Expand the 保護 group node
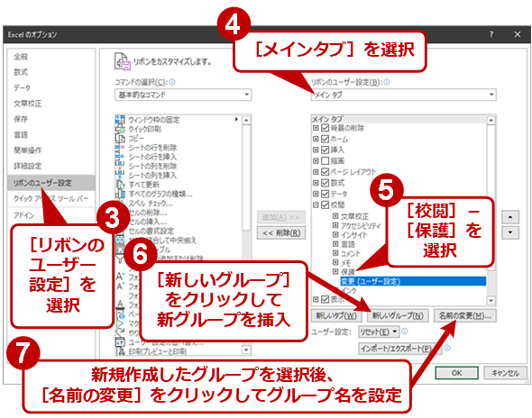532x418 pixels. tap(335, 271)
